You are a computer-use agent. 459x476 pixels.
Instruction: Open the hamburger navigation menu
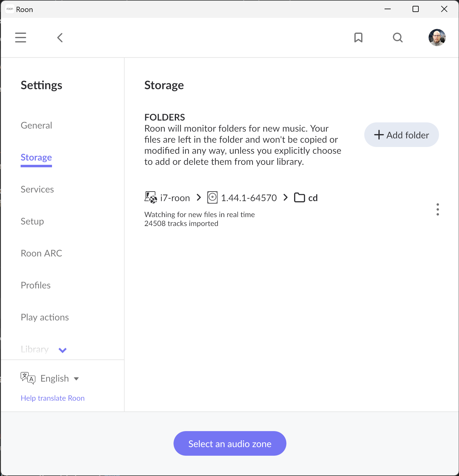click(x=21, y=38)
